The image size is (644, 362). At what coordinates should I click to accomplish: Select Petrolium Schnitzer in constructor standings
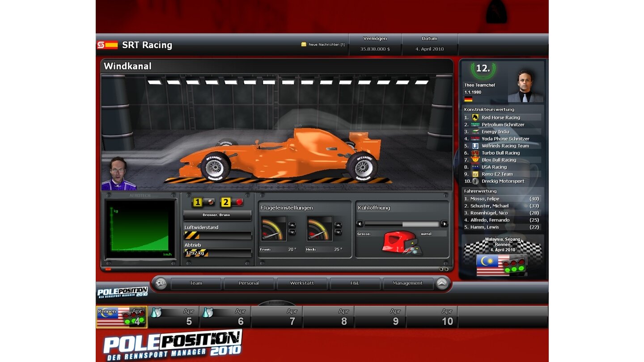point(502,125)
